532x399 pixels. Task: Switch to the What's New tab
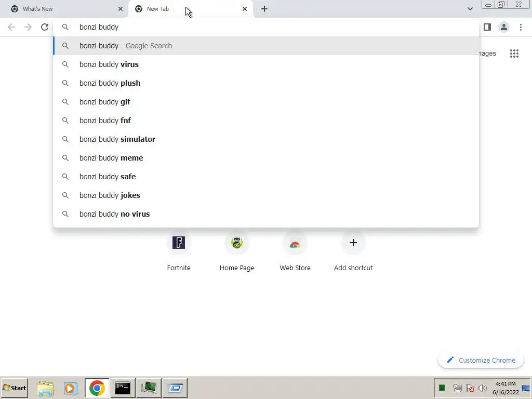64,9
